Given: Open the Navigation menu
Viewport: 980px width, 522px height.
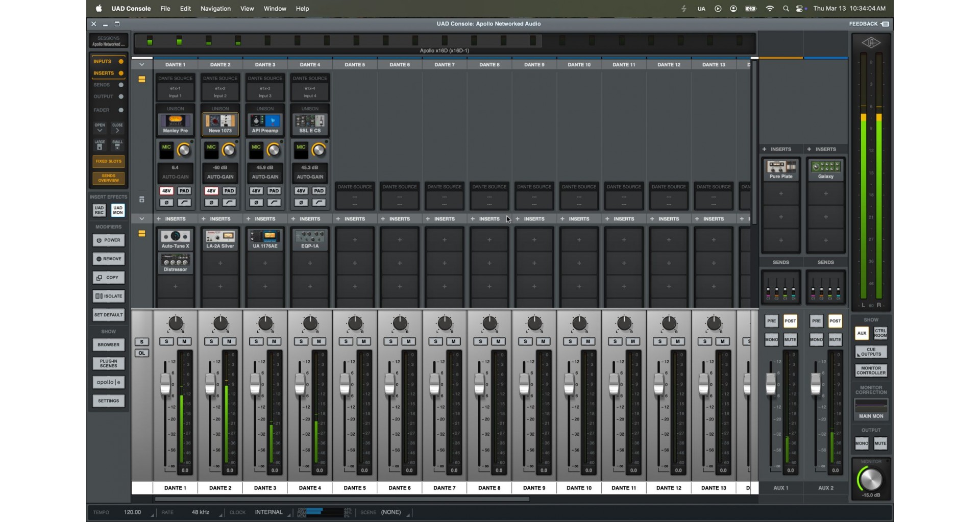Looking at the screenshot, I should [x=215, y=9].
